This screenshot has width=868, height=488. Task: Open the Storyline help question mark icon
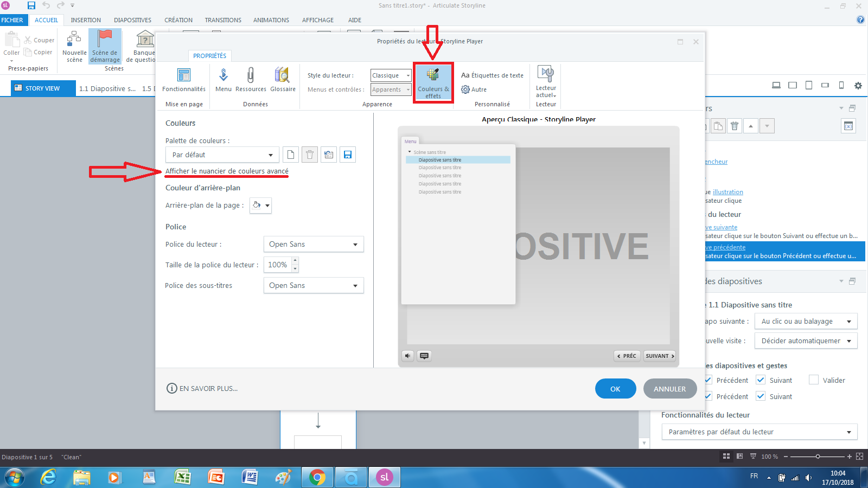point(860,20)
